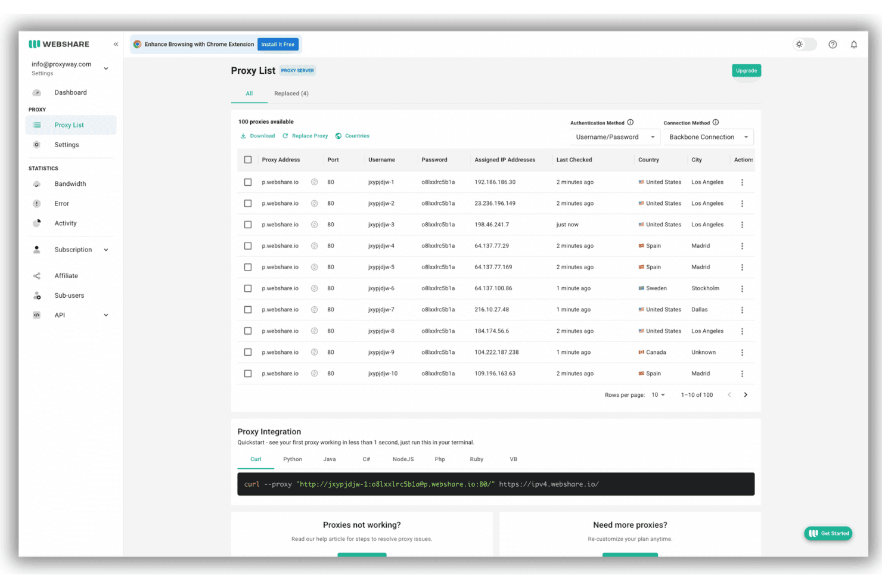This screenshot has height=588, width=882.
Task: Click the Connection Method info icon
Action: tap(716, 122)
